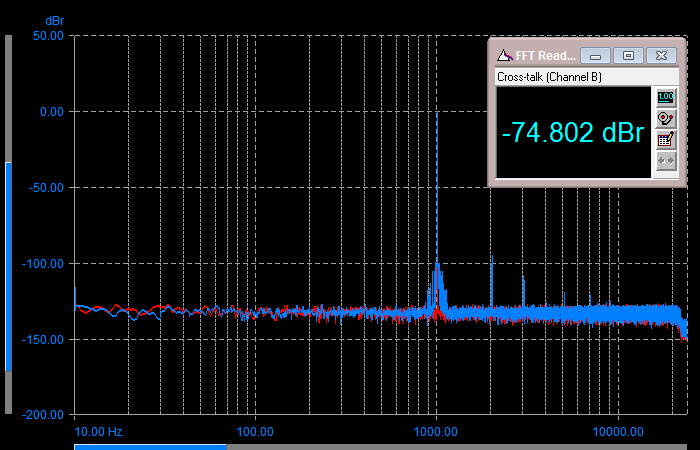700x450 pixels.
Task: Click the -200.00 y-axis label
Action: coord(43,415)
